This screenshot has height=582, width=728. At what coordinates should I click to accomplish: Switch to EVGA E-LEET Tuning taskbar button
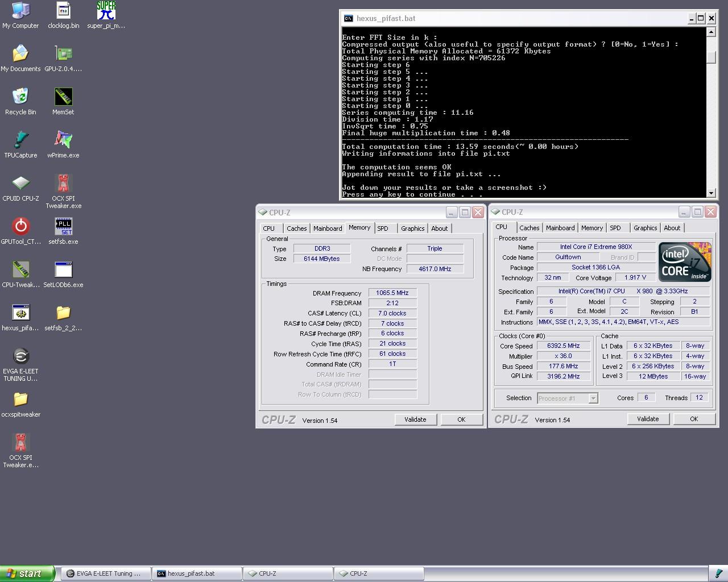[106, 573]
